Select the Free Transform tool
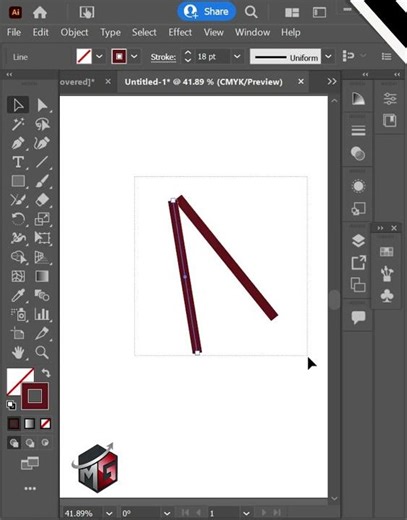This screenshot has height=520, width=407. 42,238
